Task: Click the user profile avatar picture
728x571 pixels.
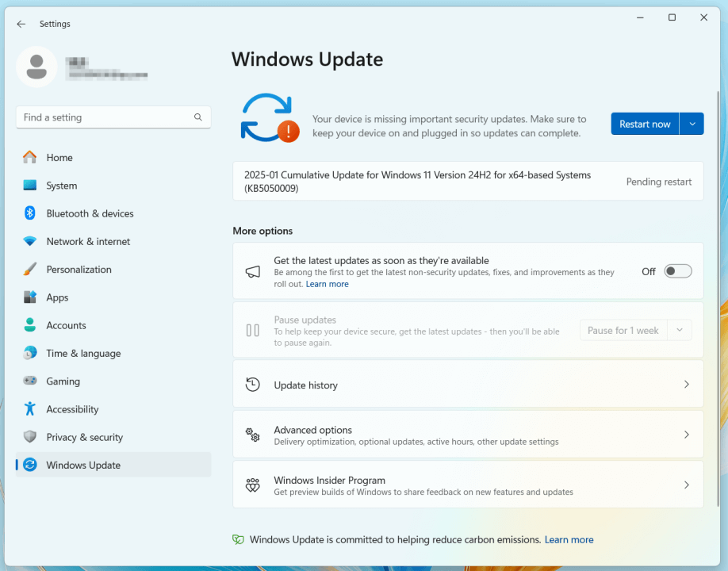Action: [36, 67]
